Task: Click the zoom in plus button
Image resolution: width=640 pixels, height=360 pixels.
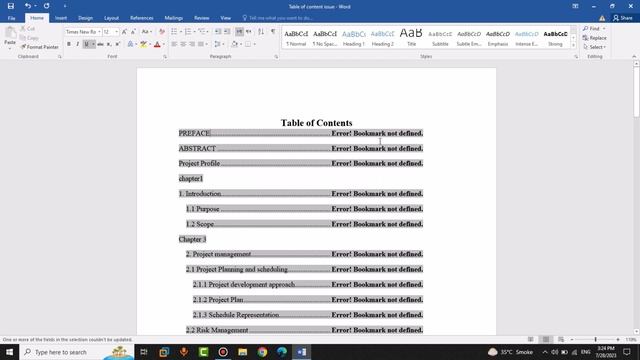Action: (x=618, y=339)
